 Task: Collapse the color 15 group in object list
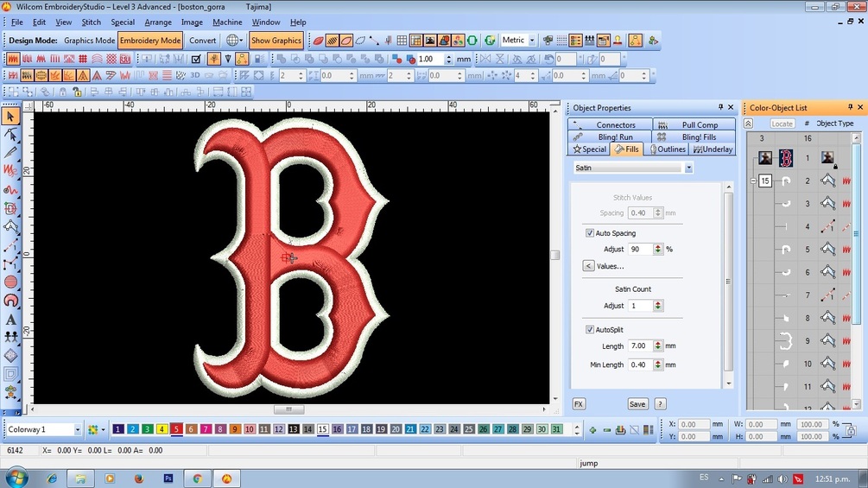(753, 181)
